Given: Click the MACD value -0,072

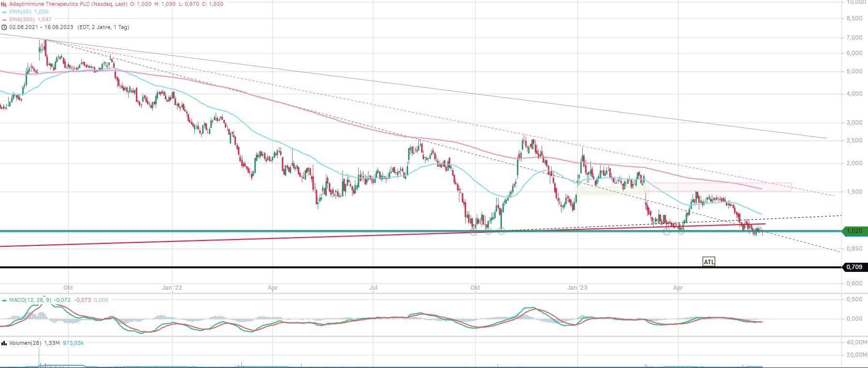Looking at the screenshot, I should tap(62, 300).
